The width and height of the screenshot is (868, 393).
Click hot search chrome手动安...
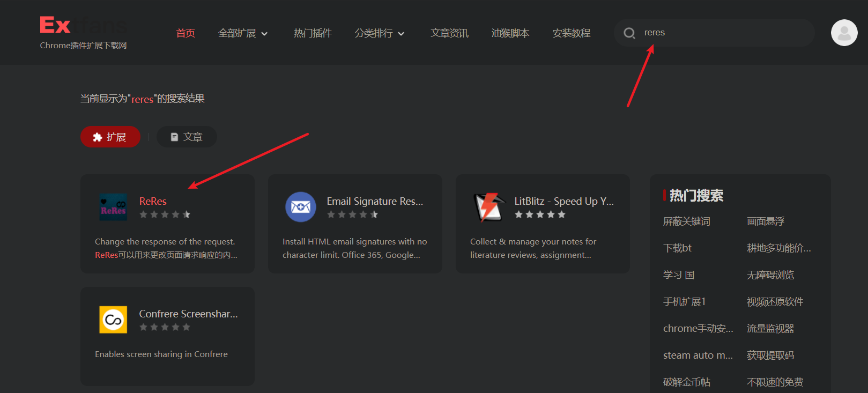[698, 329]
